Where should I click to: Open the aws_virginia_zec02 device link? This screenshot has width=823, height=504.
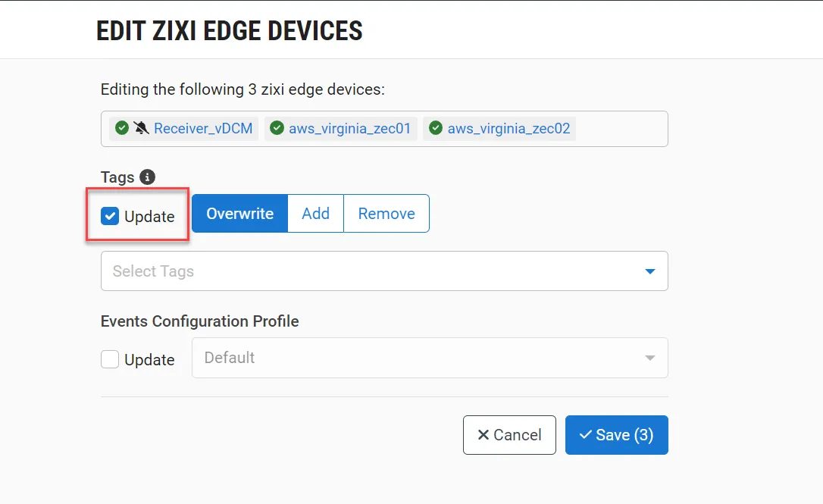coord(509,129)
